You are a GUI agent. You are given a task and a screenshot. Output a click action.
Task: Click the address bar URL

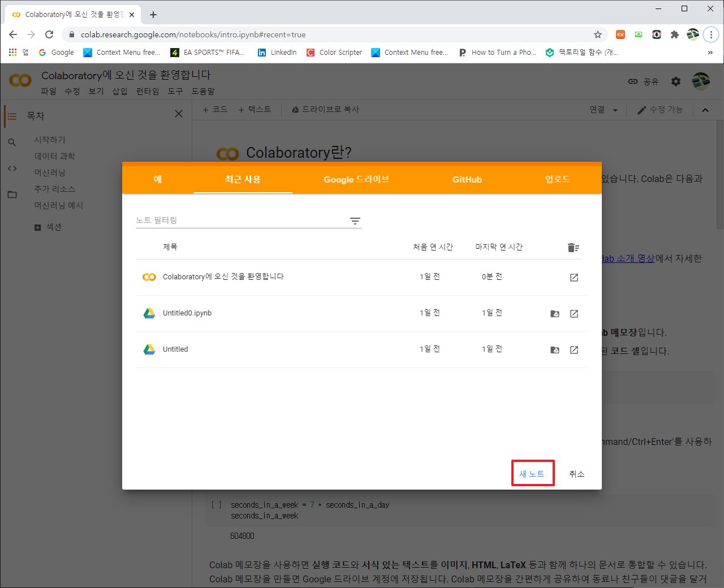pyautogui.click(x=193, y=34)
